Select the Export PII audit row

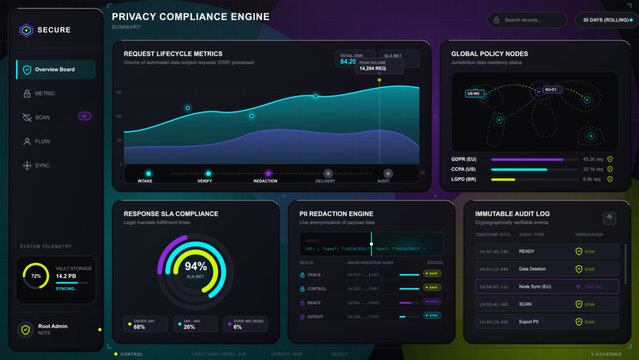click(x=547, y=321)
